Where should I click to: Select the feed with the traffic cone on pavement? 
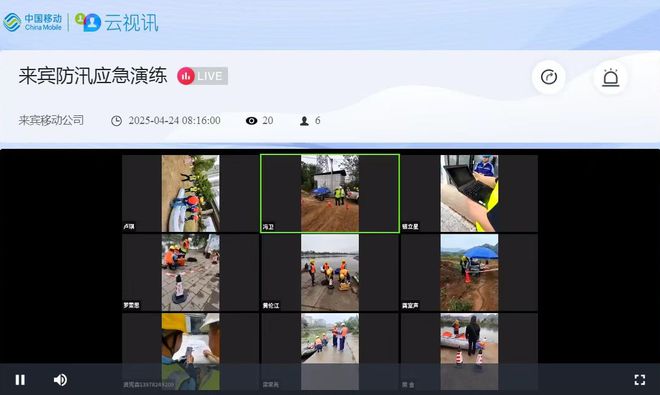[x=190, y=272]
